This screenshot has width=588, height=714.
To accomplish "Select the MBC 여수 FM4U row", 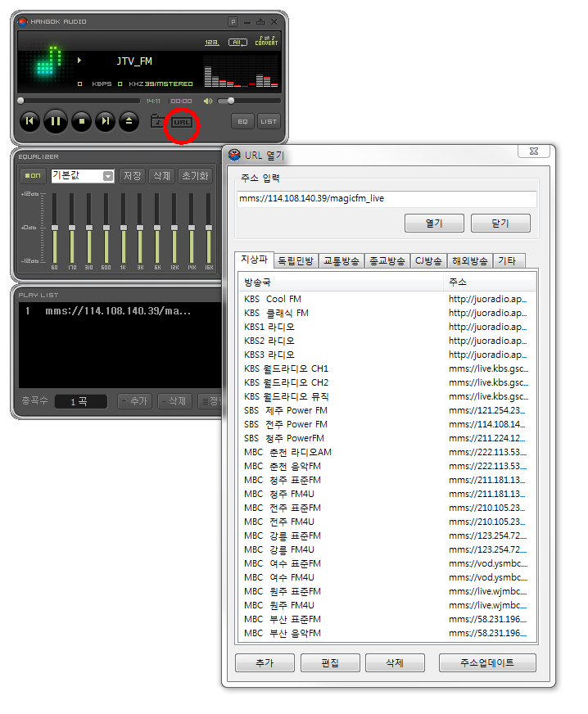I will pyautogui.click(x=387, y=577).
